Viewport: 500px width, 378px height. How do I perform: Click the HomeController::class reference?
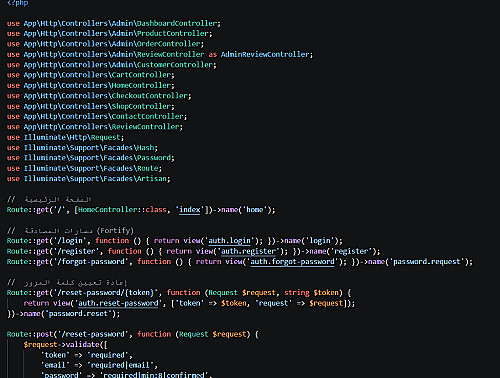122,210
